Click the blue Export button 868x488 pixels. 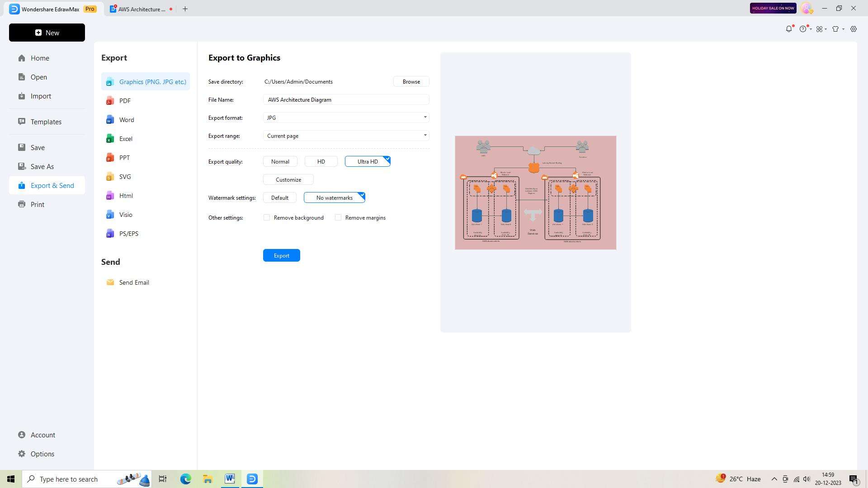click(x=282, y=255)
